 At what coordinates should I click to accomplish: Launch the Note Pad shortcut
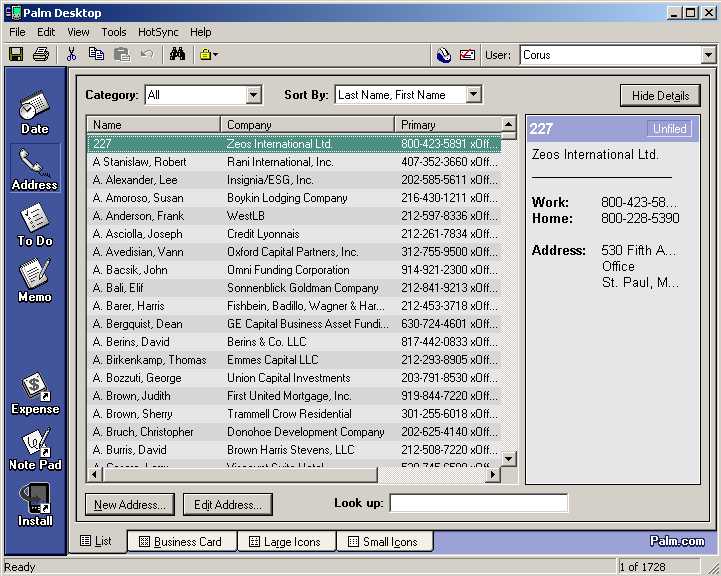(x=35, y=450)
